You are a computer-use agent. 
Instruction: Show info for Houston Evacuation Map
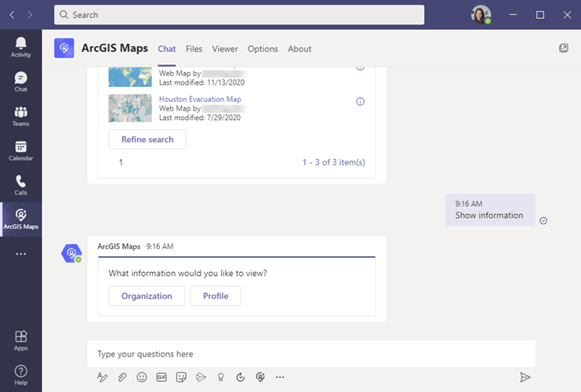tap(360, 101)
